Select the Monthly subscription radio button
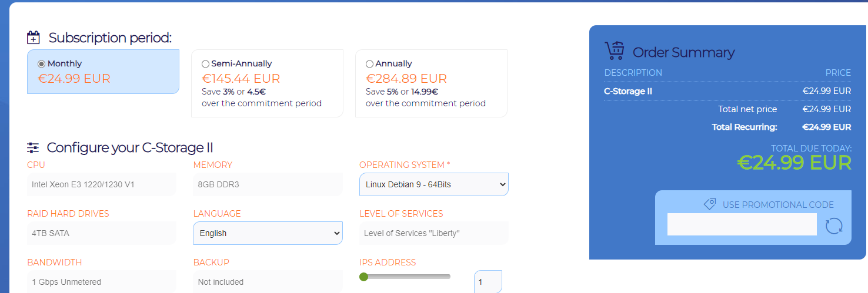Screen dimensions: 868x293 (41, 64)
